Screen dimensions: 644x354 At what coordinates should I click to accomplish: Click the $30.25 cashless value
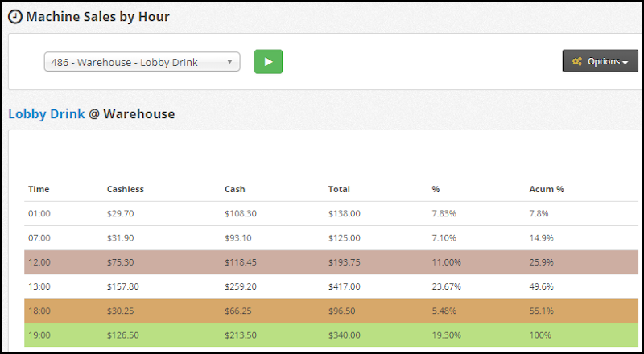(120, 311)
